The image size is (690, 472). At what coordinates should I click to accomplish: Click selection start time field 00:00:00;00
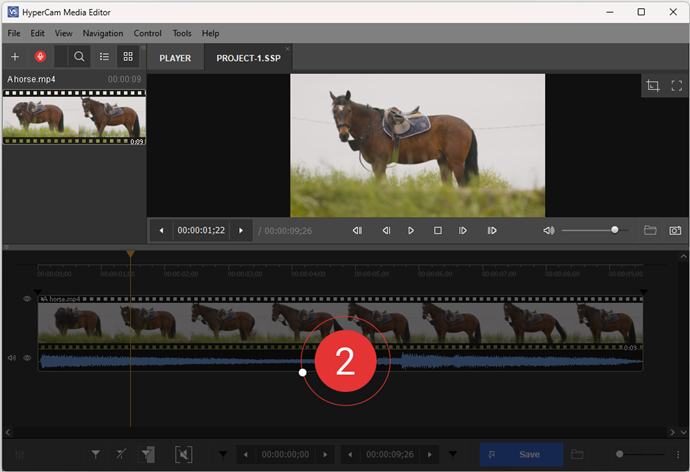click(285, 454)
